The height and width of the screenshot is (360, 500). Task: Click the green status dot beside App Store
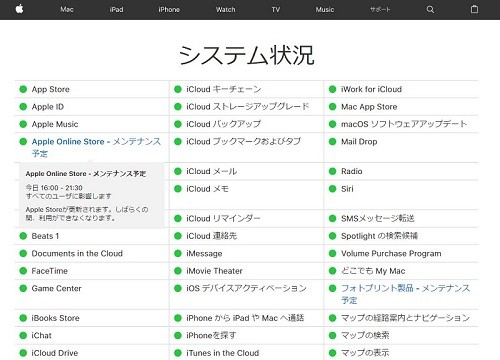[x=23, y=89]
